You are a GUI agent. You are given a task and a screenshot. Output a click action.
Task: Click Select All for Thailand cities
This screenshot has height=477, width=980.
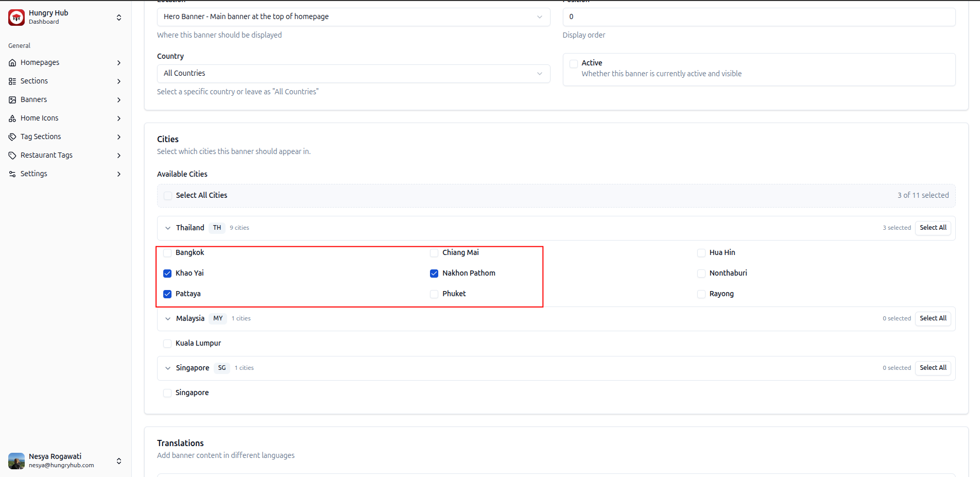point(933,228)
